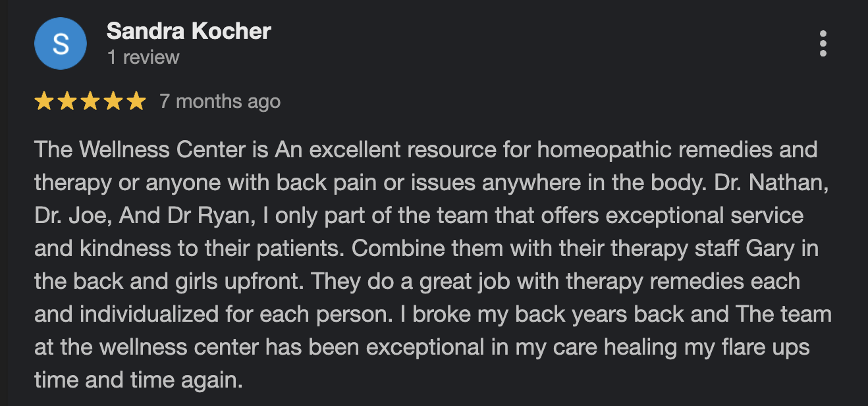Click the first rating star
Viewport: 868px width, 406px height.
pyautogui.click(x=44, y=101)
